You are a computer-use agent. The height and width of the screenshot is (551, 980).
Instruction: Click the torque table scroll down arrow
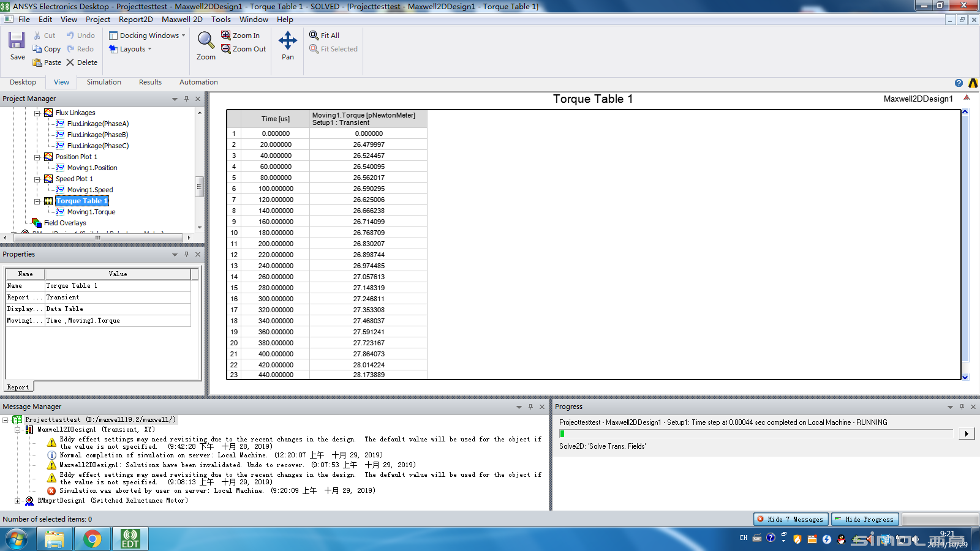tap(965, 377)
